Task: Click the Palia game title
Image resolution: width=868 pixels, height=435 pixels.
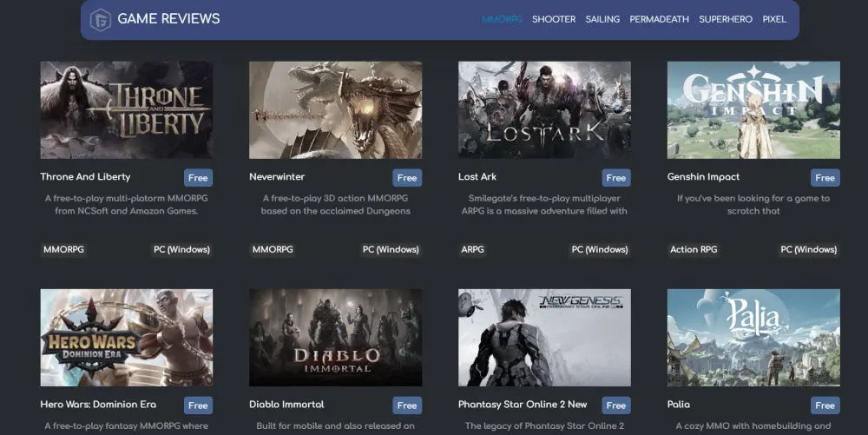Action: [x=679, y=405]
